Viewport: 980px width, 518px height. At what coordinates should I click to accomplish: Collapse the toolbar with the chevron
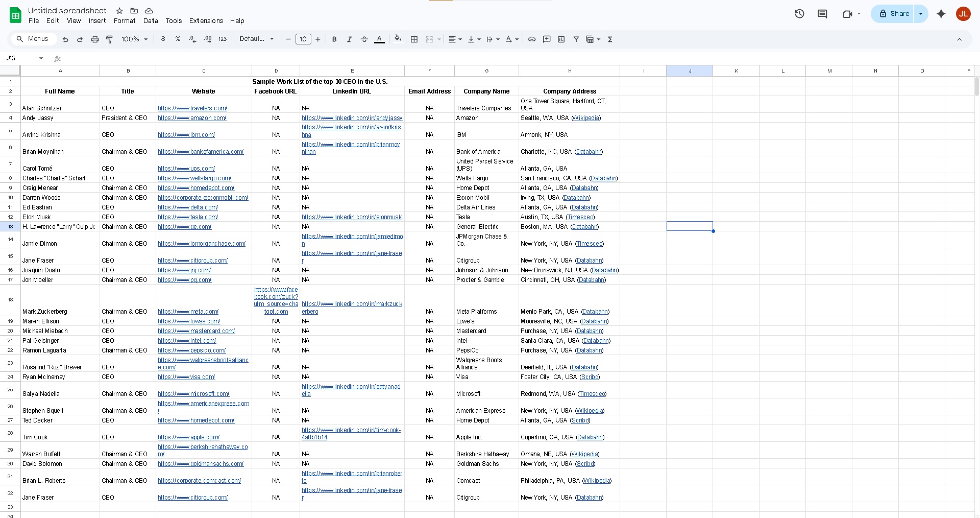[959, 39]
